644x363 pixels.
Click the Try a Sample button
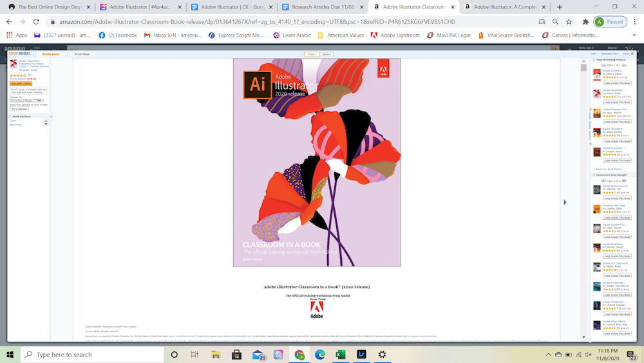[19, 109]
